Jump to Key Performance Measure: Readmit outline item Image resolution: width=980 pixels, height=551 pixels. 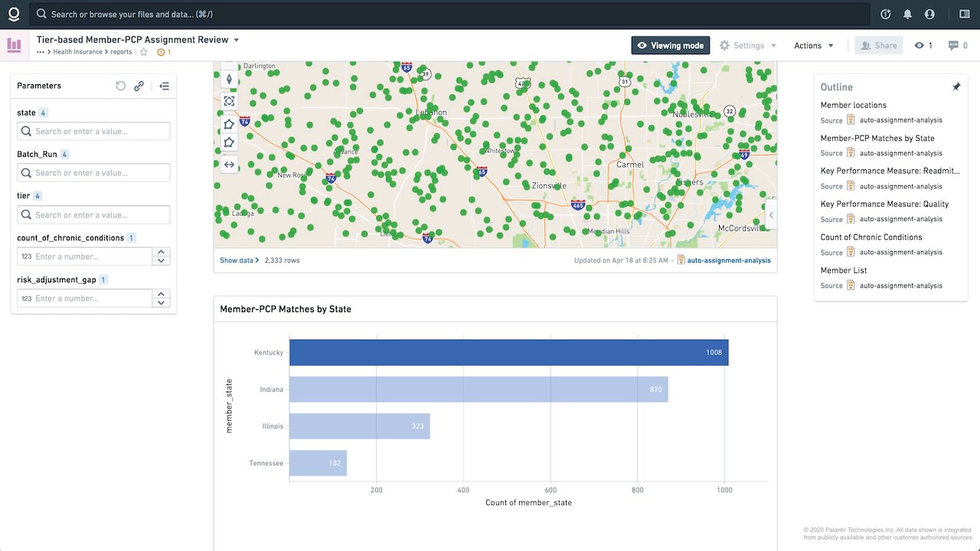[890, 171]
